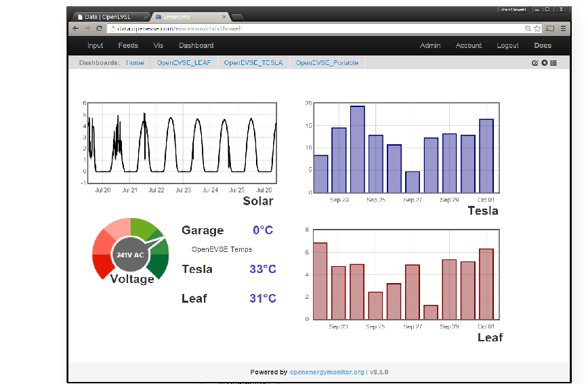Switch to the Data | OpenEVSE tab

108,15
